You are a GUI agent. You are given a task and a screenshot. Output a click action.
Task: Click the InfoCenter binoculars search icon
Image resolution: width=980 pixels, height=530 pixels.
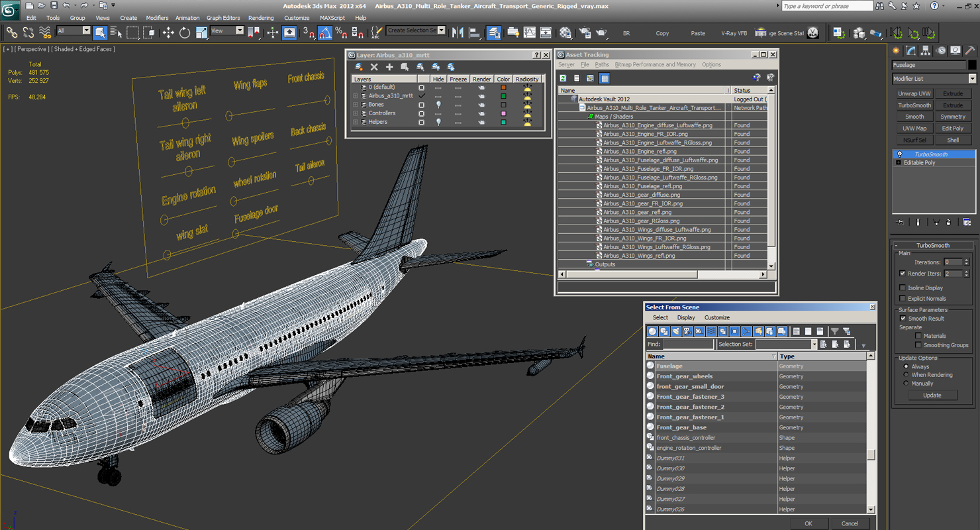point(880,6)
